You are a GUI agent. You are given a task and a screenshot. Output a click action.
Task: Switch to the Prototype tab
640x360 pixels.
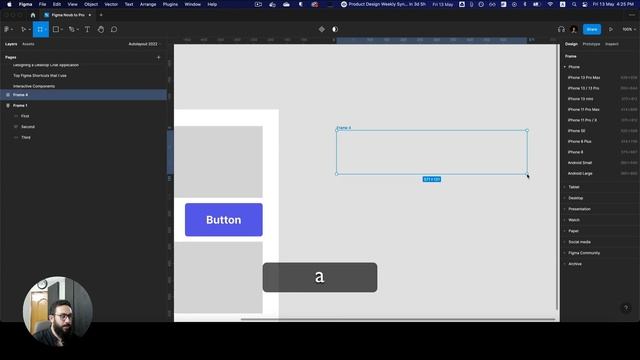591,44
